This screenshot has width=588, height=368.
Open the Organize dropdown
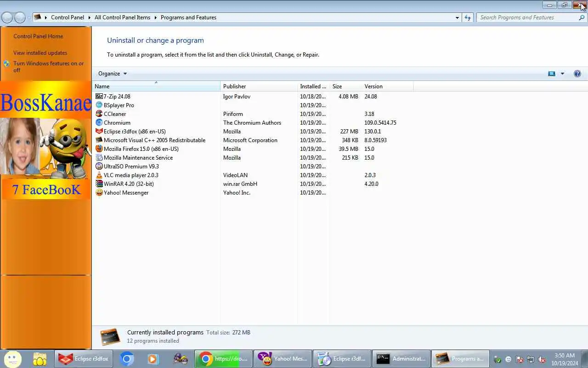tap(113, 74)
